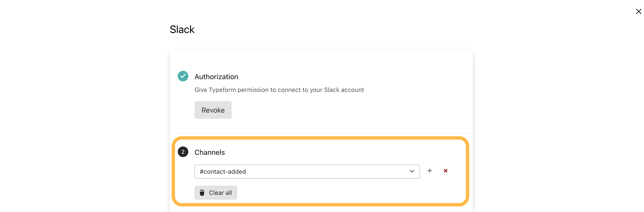The image size is (644, 212).
Task: Select the Channels section heading
Action: [x=209, y=152]
